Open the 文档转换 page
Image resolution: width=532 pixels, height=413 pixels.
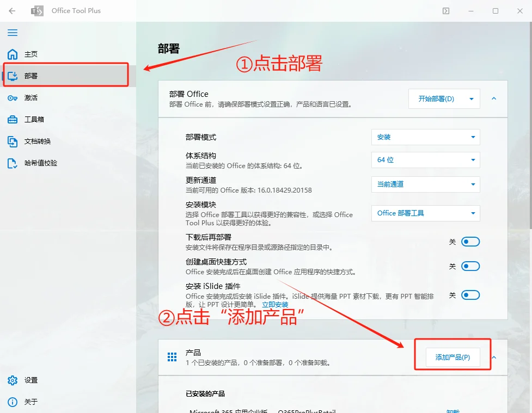coord(68,141)
